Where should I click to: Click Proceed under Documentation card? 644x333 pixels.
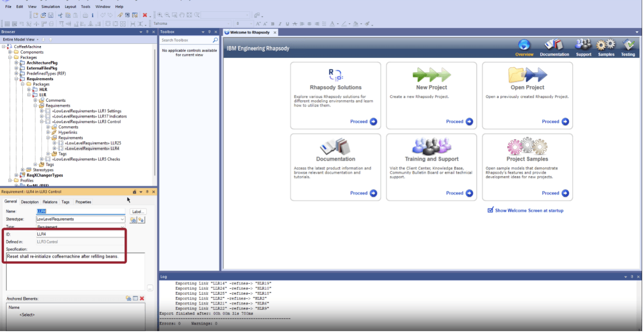(364, 193)
